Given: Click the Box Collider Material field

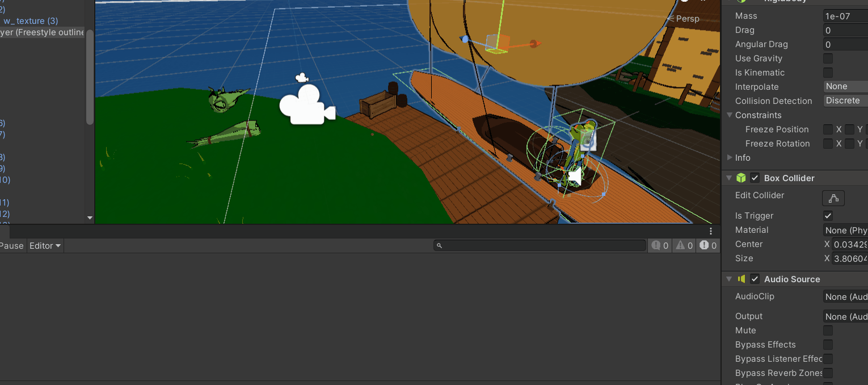Looking at the screenshot, I should (x=845, y=230).
